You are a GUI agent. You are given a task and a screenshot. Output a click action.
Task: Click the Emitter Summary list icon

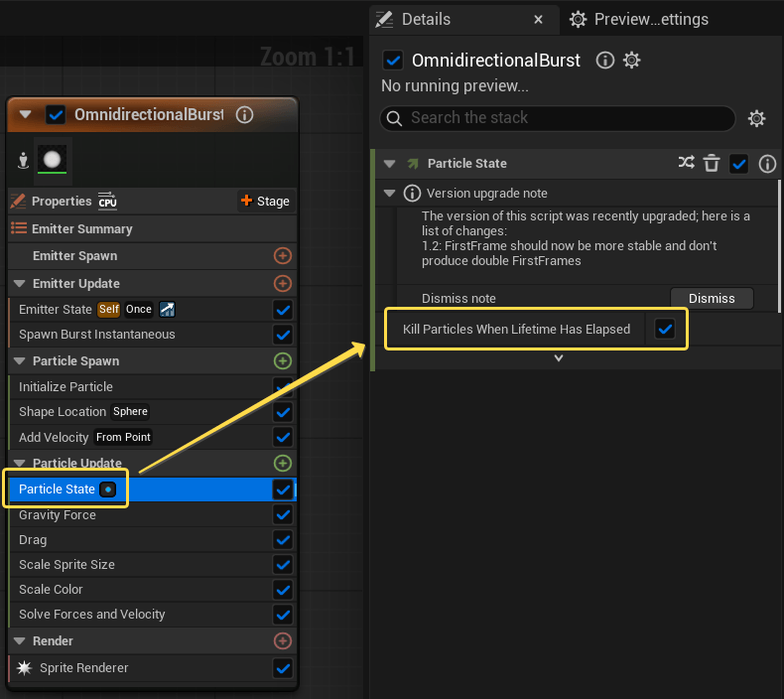tap(19, 228)
